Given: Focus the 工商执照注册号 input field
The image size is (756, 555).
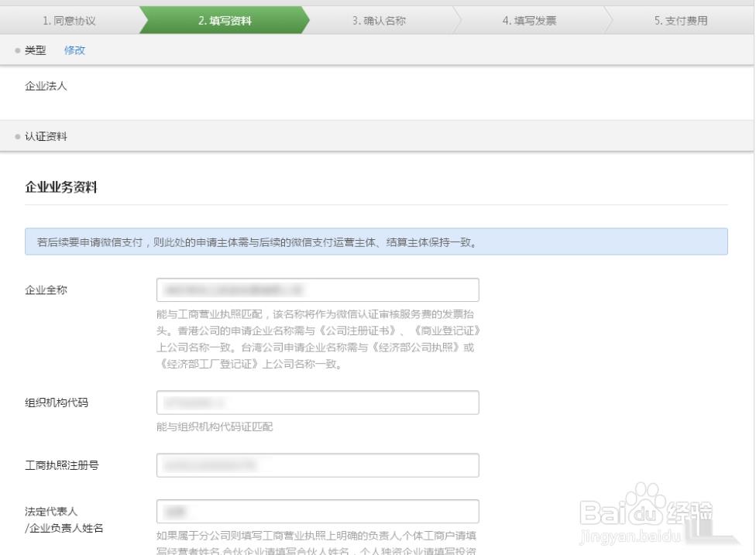Looking at the screenshot, I should [x=318, y=465].
